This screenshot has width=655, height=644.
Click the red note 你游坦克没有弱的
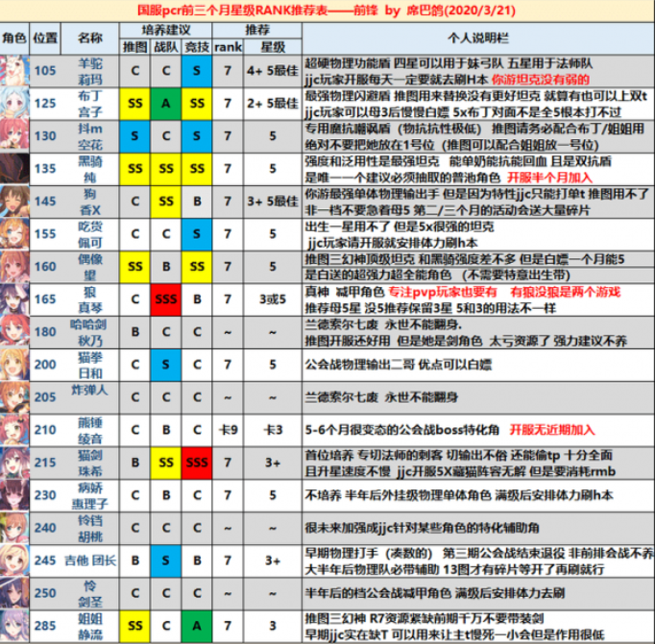click(x=541, y=80)
